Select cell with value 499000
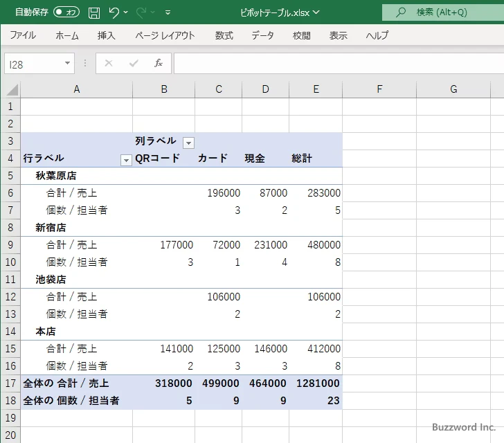 pyautogui.click(x=218, y=383)
